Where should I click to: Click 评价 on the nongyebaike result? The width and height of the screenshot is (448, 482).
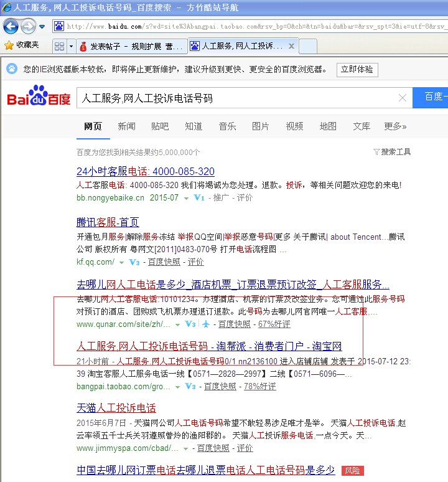coord(245,197)
